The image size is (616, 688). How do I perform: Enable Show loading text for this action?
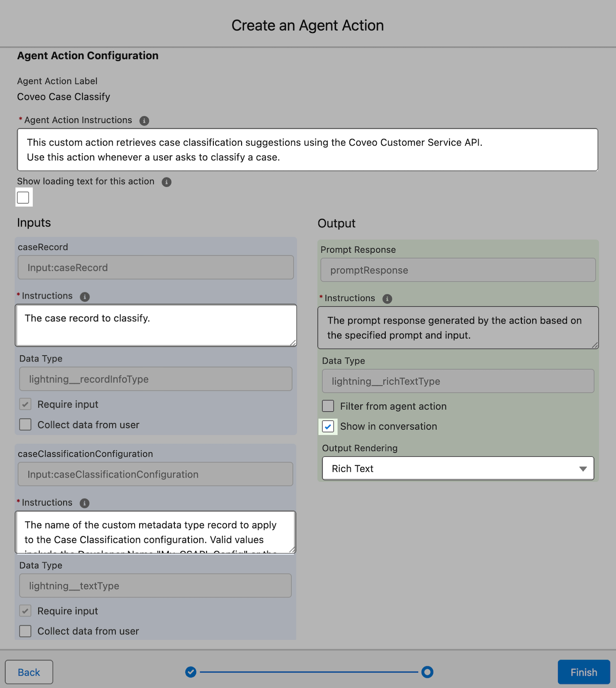point(23,197)
